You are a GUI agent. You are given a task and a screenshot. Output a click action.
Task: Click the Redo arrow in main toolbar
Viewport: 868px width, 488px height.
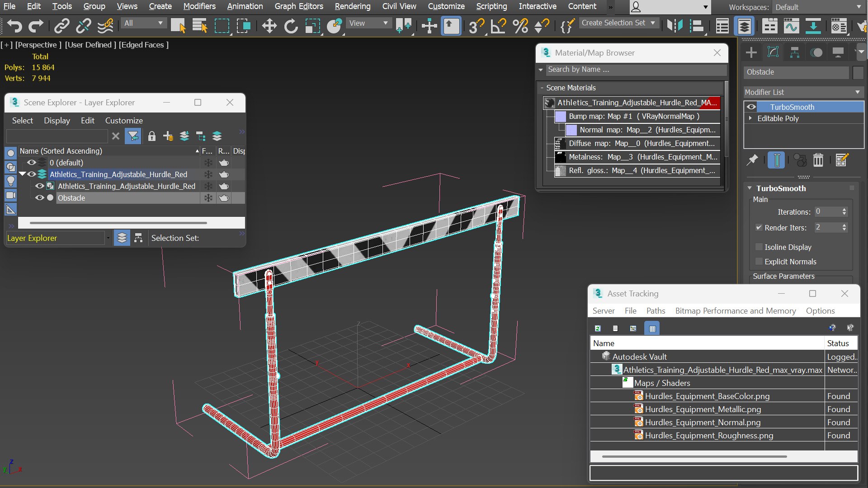[36, 26]
